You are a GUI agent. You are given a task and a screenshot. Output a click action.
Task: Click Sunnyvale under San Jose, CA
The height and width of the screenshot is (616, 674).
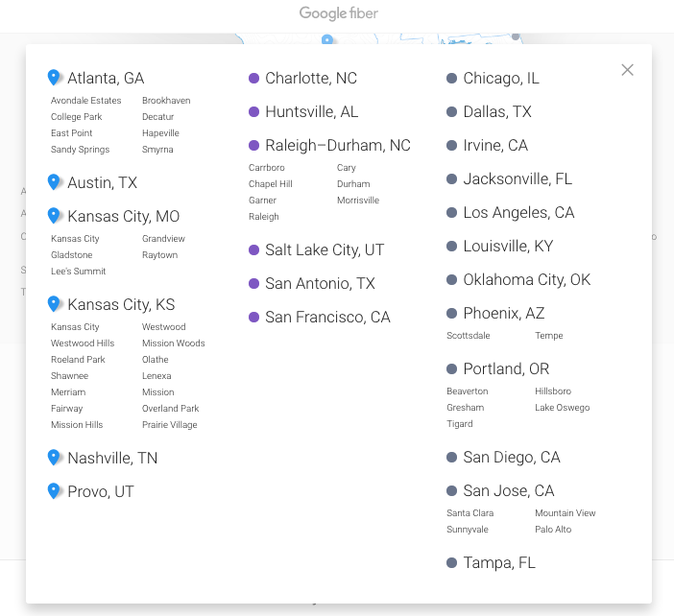[468, 530]
